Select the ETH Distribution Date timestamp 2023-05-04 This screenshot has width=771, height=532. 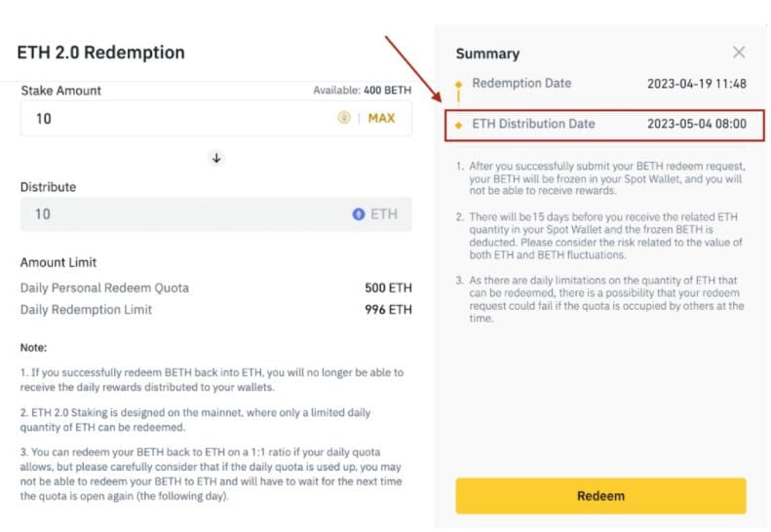pyautogui.click(x=696, y=124)
